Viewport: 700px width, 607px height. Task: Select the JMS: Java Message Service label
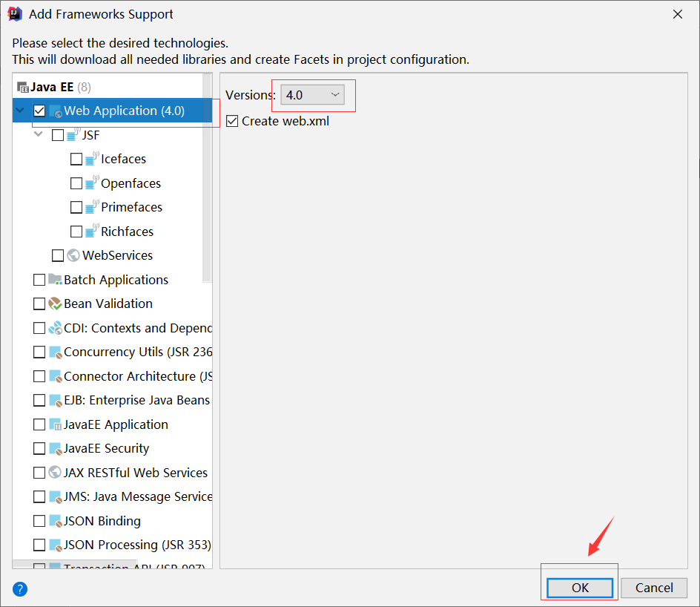[138, 496]
